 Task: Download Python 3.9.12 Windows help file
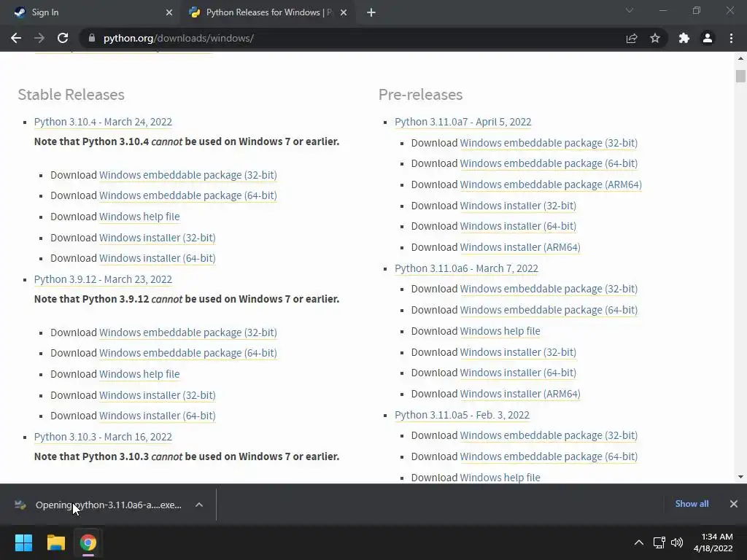pyautogui.click(x=139, y=374)
